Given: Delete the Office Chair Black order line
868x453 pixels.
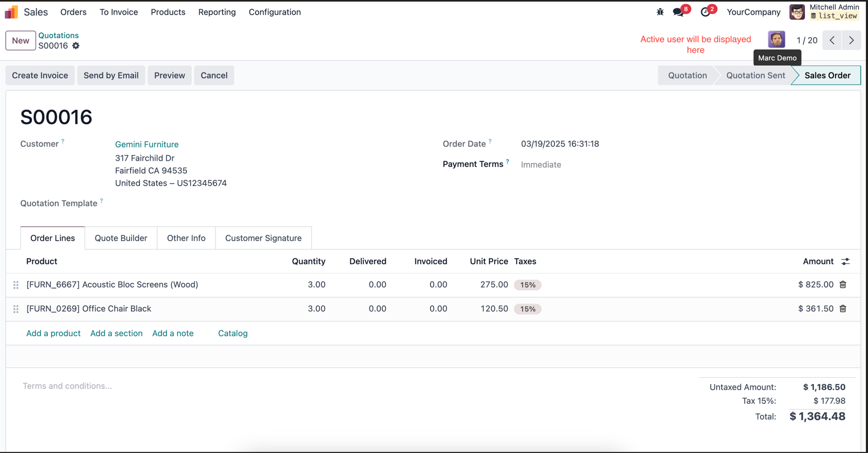Looking at the screenshot, I should [843, 308].
